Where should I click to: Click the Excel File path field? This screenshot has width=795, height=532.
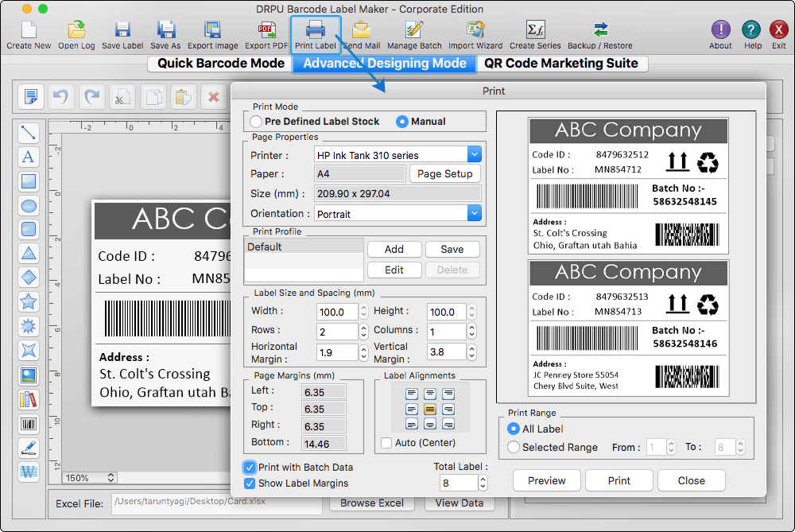click(x=216, y=504)
